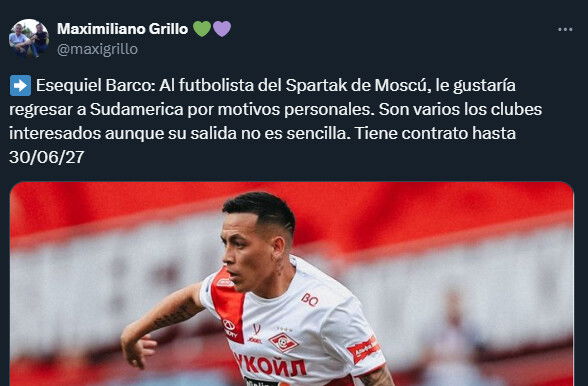This screenshot has height=386, width=588.
Task: Open Maximiliano Grillo display name link
Action: point(122,29)
